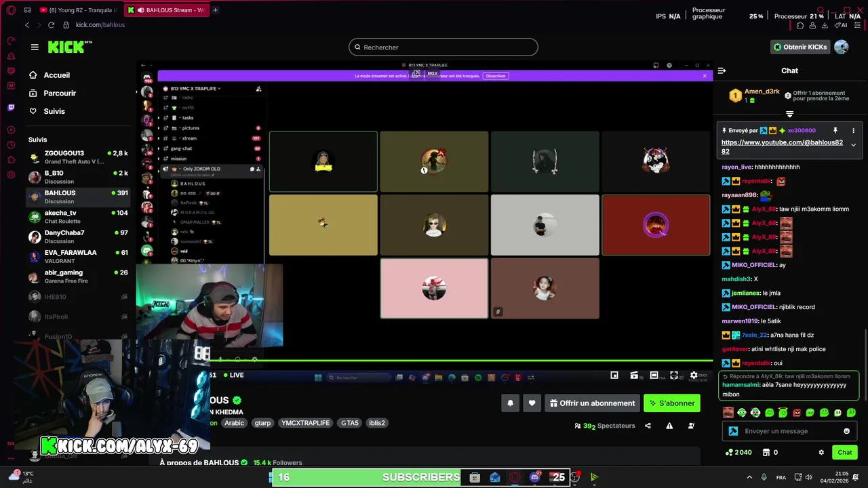868x488 pixels.
Task: Select the iblis2 tag
Action: [x=376, y=423]
